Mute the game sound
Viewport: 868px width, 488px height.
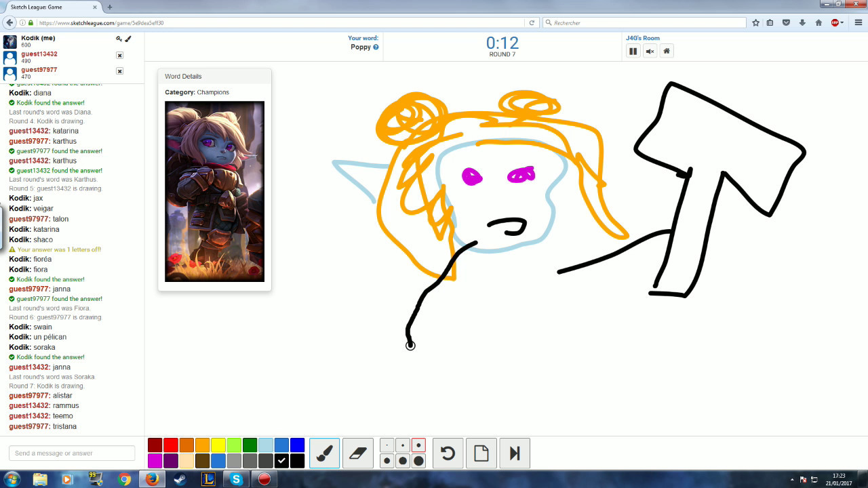[x=650, y=51]
